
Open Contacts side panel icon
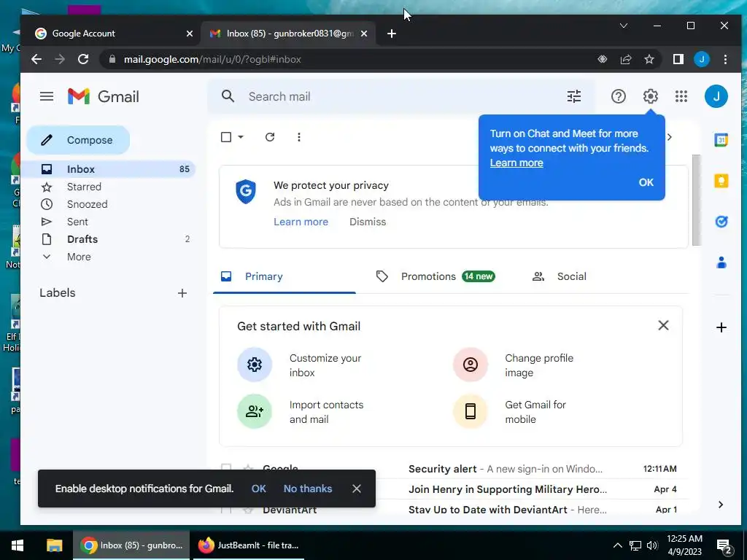tap(721, 262)
